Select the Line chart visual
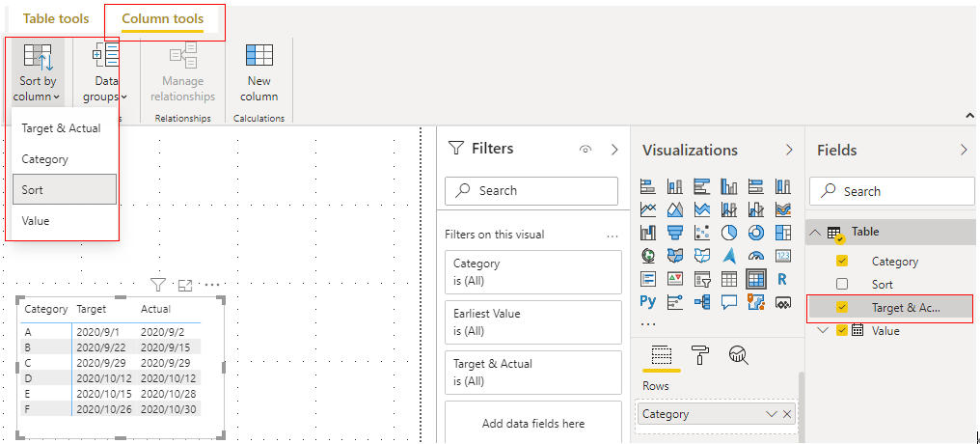 click(648, 208)
